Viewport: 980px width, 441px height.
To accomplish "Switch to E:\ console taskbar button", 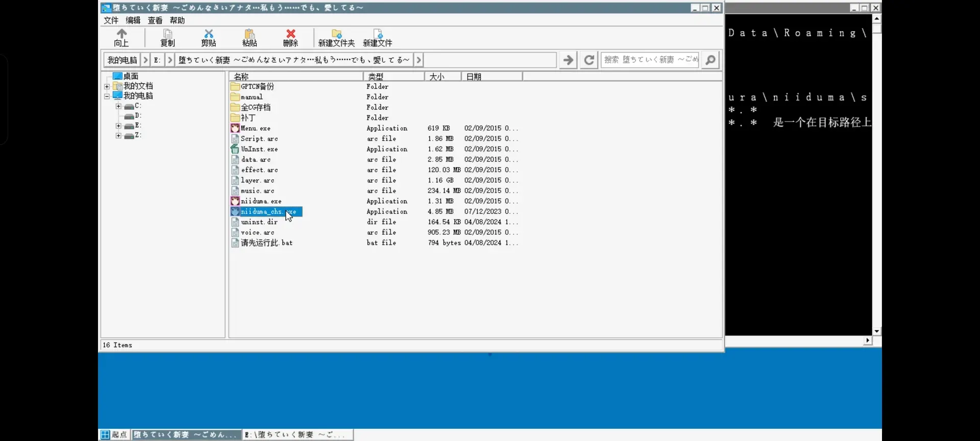I will [298, 435].
